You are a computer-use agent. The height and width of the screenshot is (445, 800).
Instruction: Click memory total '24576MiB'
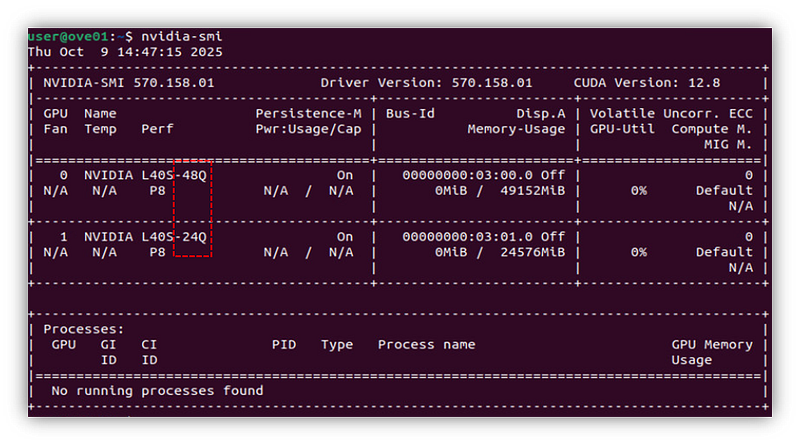pyautogui.click(x=533, y=252)
